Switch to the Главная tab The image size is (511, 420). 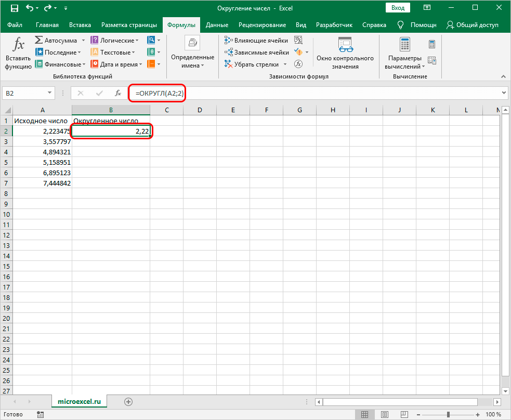[47, 25]
